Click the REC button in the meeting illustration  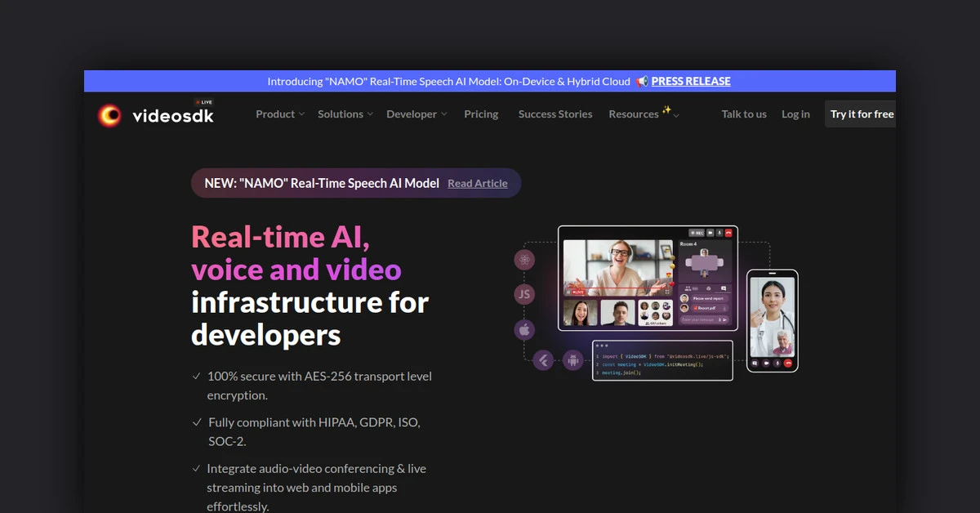[696, 233]
